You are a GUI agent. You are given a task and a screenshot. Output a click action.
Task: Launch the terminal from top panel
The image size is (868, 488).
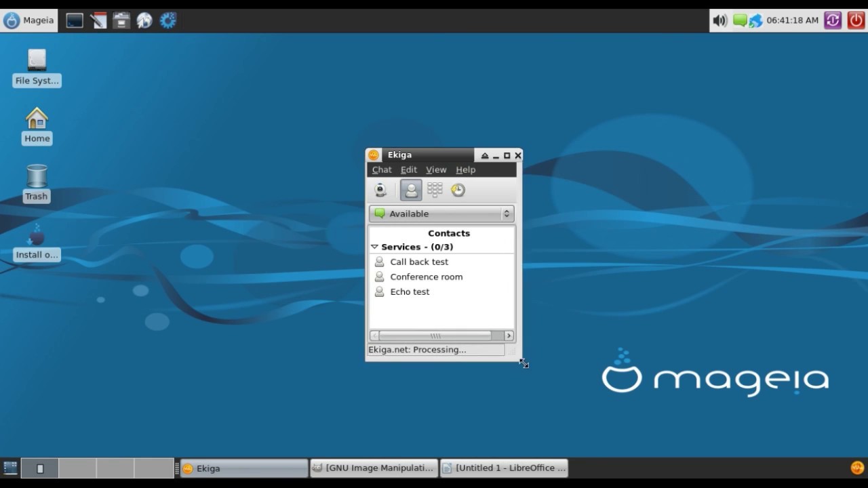pos(75,20)
